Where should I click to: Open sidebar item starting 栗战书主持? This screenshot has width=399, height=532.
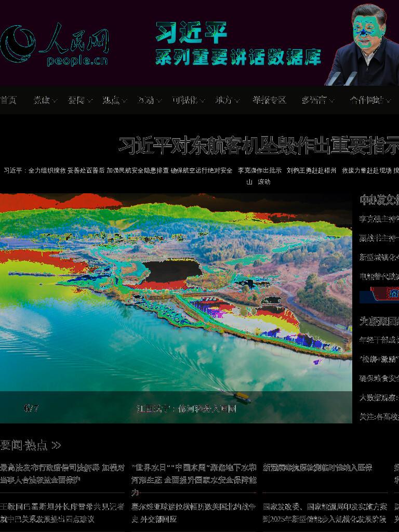coord(379,238)
